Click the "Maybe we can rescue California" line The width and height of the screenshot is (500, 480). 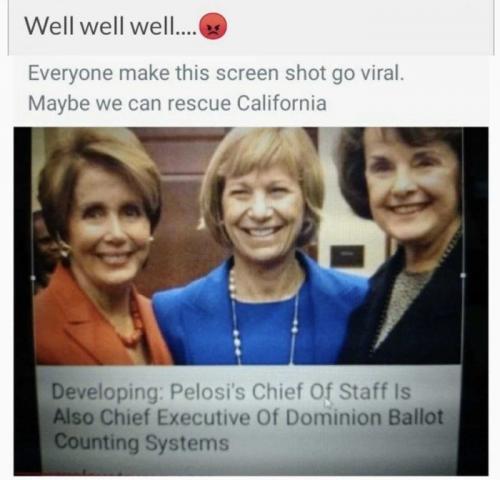[x=177, y=103]
